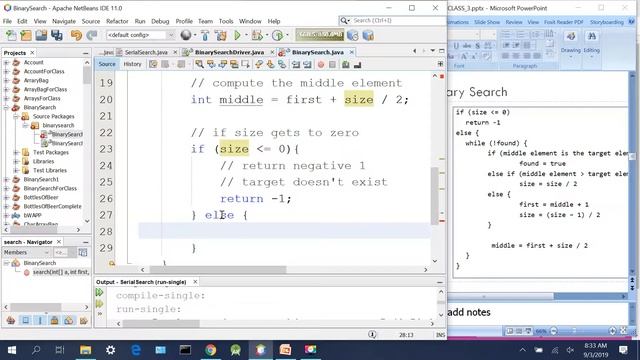Click the Uncomment code icon in editor toolbar
640x360 pixels.
click(358, 64)
